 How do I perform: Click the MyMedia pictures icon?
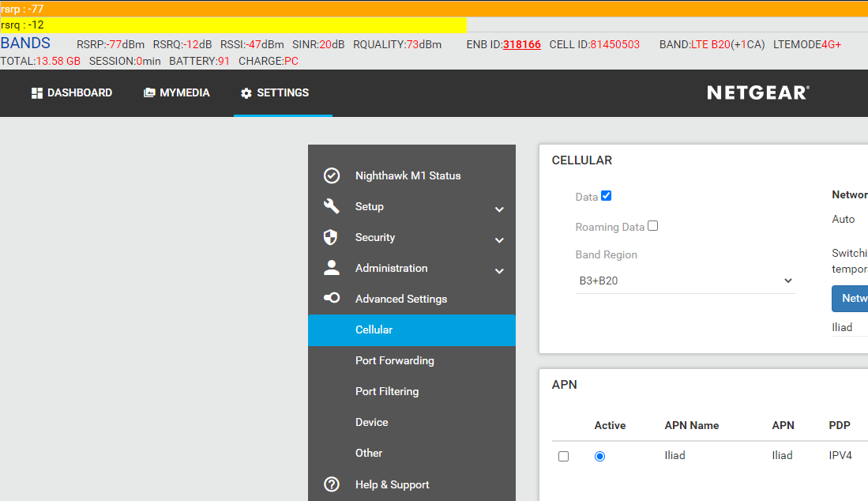pos(149,92)
